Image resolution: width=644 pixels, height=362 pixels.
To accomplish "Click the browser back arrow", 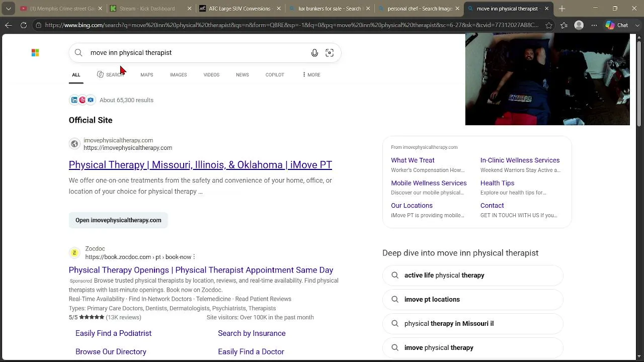I will click(9, 25).
